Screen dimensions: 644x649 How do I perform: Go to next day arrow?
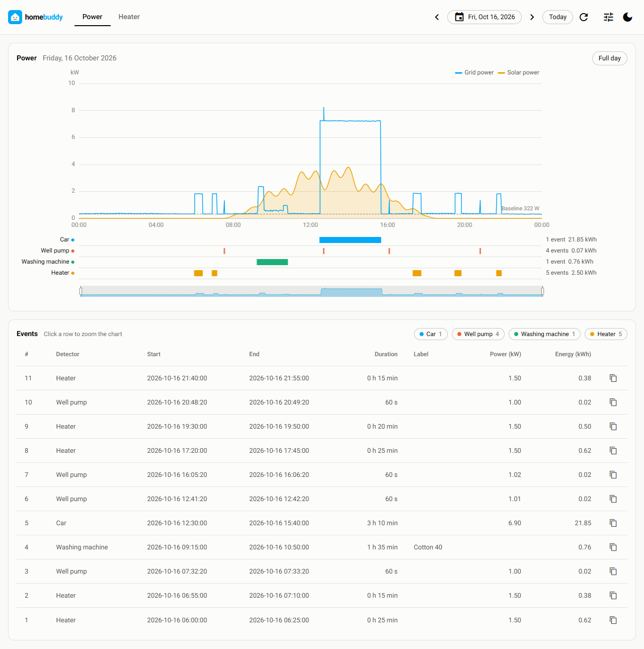click(532, 17)
